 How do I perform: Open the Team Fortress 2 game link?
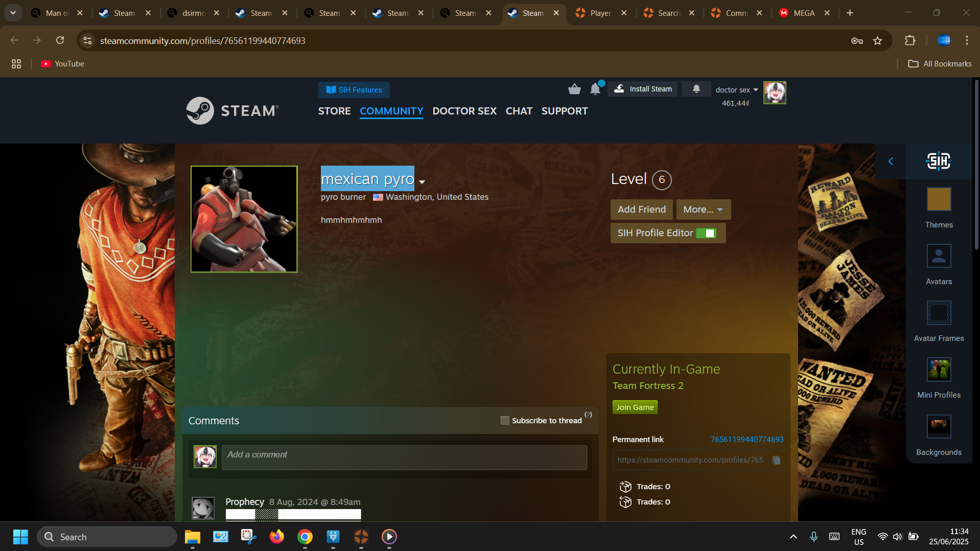(x=647, y=386)
